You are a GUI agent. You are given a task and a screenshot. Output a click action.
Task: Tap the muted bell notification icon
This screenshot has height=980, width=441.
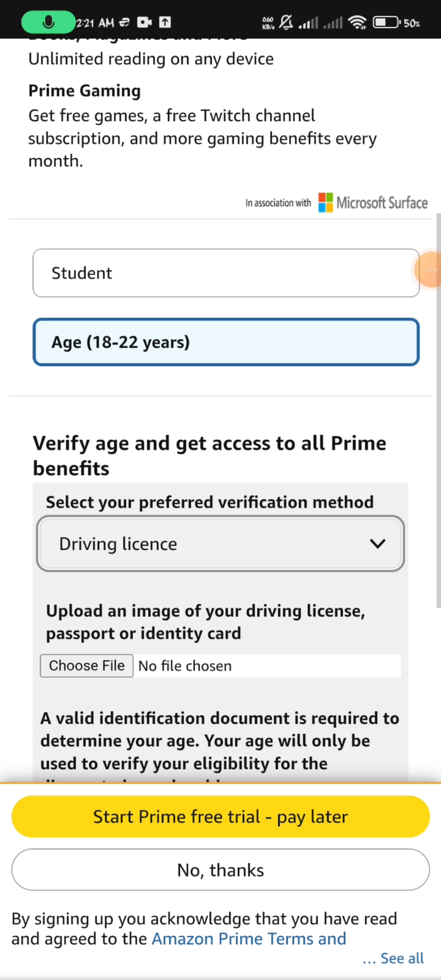tap(286, 22)
